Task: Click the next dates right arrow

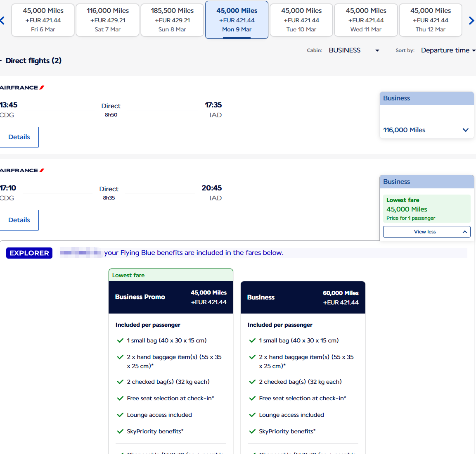Action: [471, 20]
